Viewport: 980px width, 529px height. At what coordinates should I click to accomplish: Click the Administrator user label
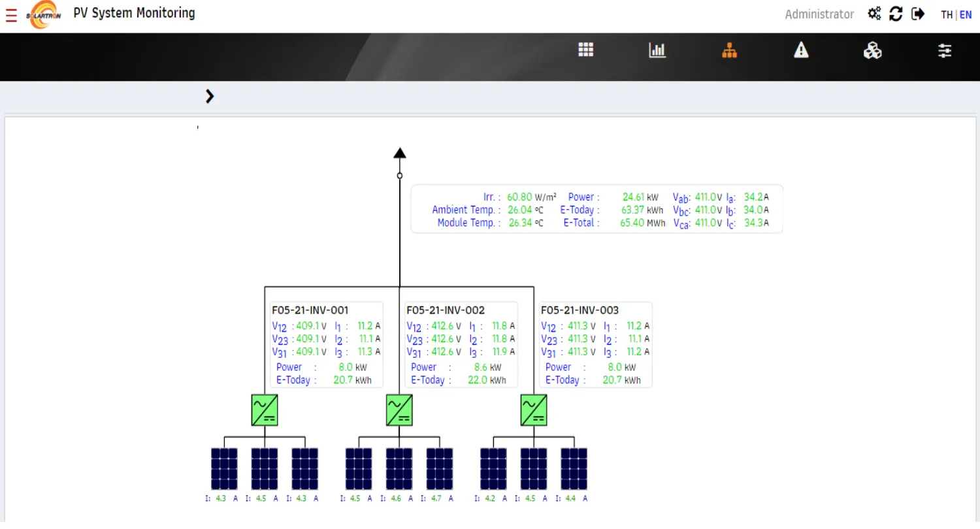tap(819, 14)
